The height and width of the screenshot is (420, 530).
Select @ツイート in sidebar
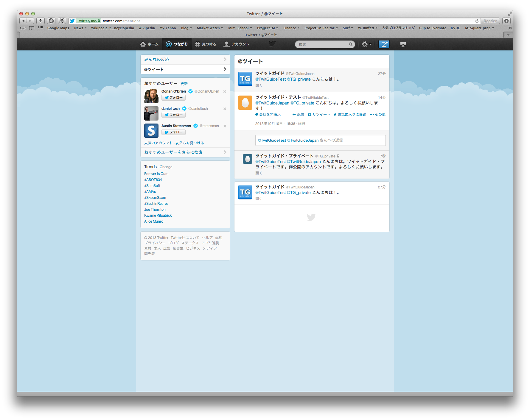tap(185, 69)
